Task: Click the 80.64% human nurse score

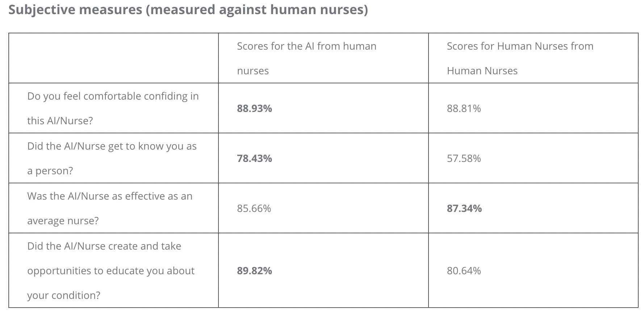Action: pyautogui.click(x=464, y=271)
